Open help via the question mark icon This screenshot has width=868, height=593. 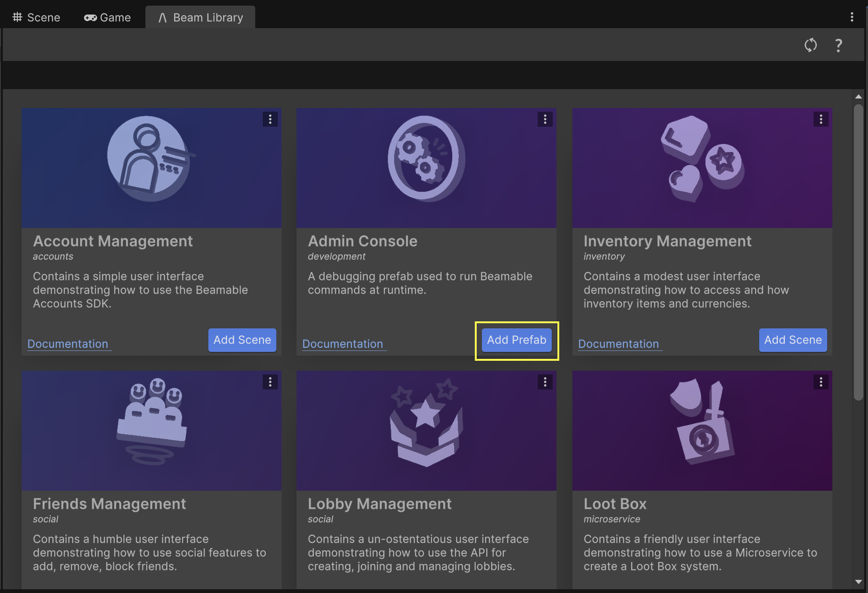(838, 46)
